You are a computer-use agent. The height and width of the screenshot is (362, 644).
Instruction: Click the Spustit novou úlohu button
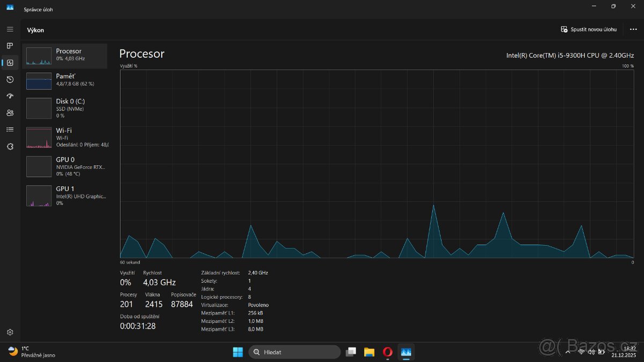point(589,29)
